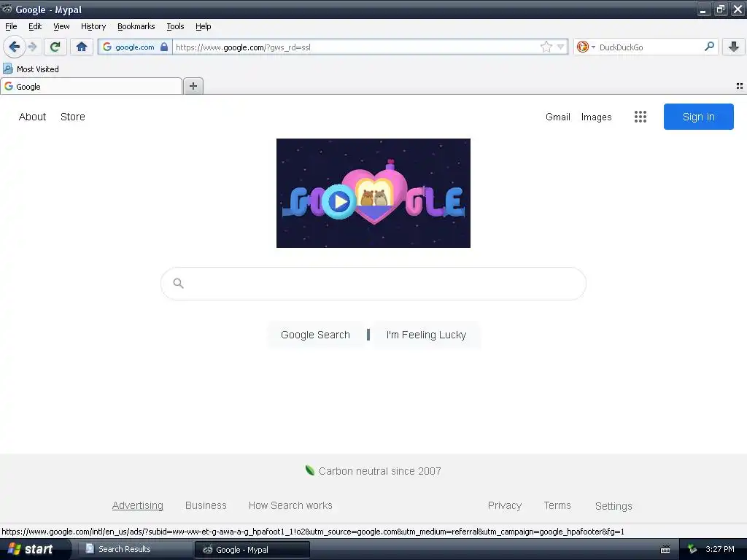Open the DuckDuckGo search engine selector

586,47
